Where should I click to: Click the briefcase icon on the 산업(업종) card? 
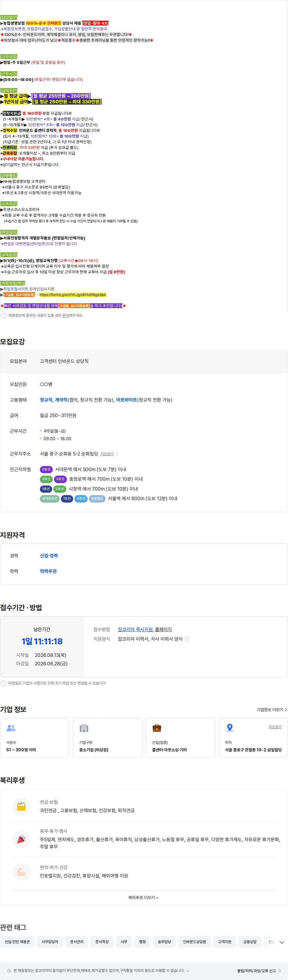tap(157, 728)
